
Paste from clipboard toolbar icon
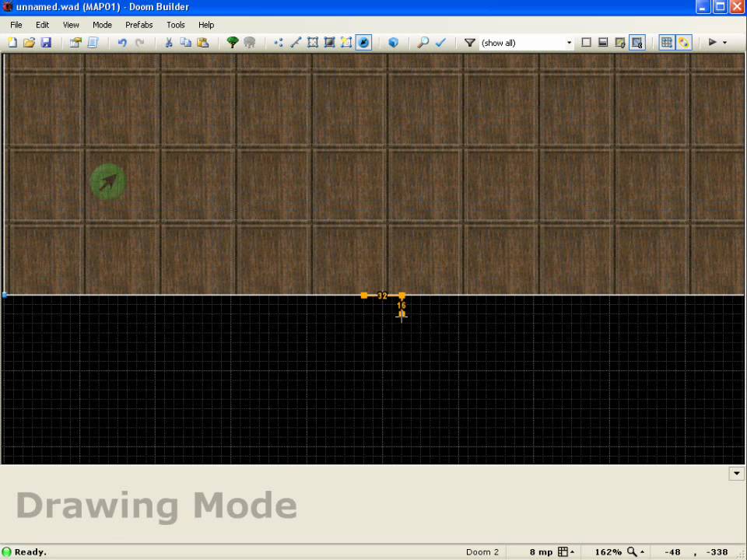click(202, 42)
